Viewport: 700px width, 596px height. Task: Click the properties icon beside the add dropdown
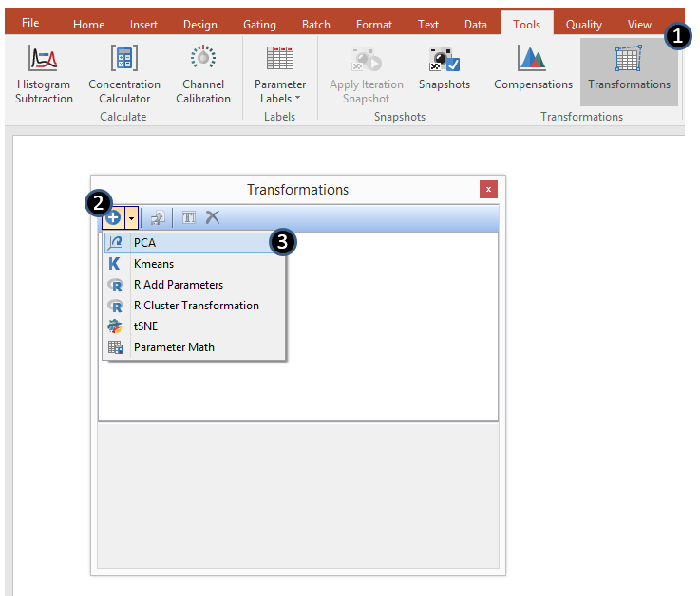[x=158, y=218]
